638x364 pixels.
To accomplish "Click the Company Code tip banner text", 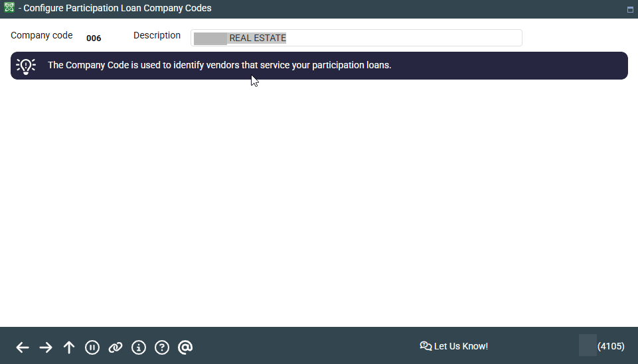I will click(x=219, y=66).
